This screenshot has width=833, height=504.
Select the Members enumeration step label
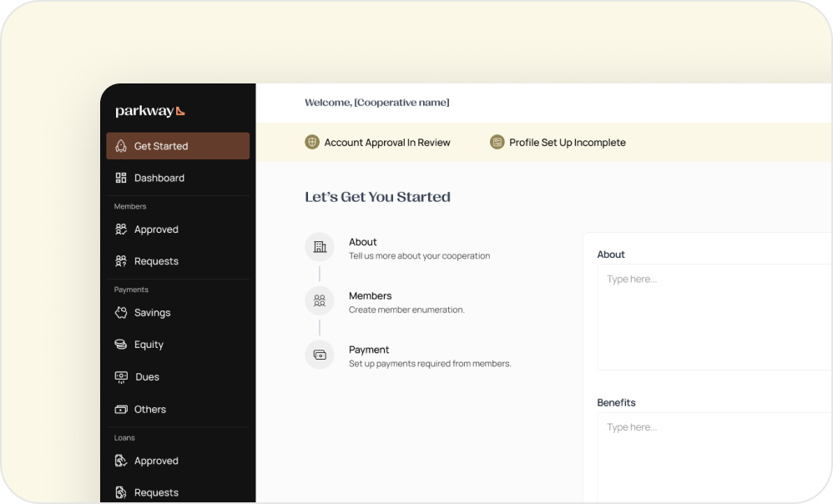click(x=370, y=296)
